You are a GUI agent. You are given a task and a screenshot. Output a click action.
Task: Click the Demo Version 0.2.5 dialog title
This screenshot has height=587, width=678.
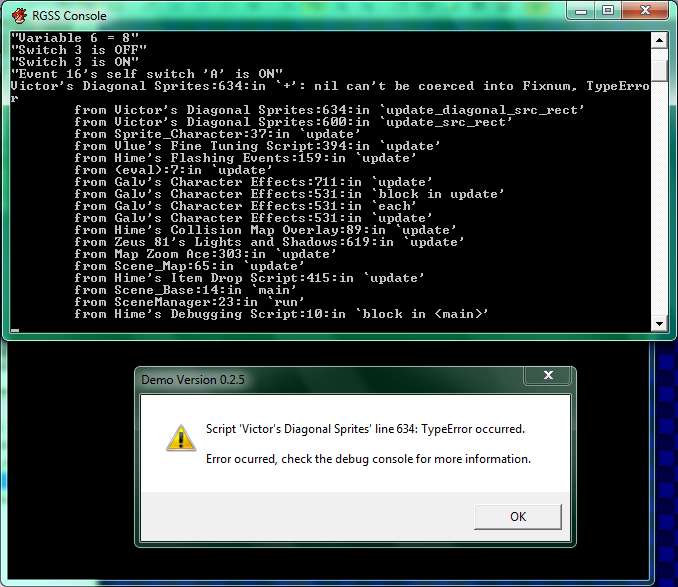coord(193,380)
